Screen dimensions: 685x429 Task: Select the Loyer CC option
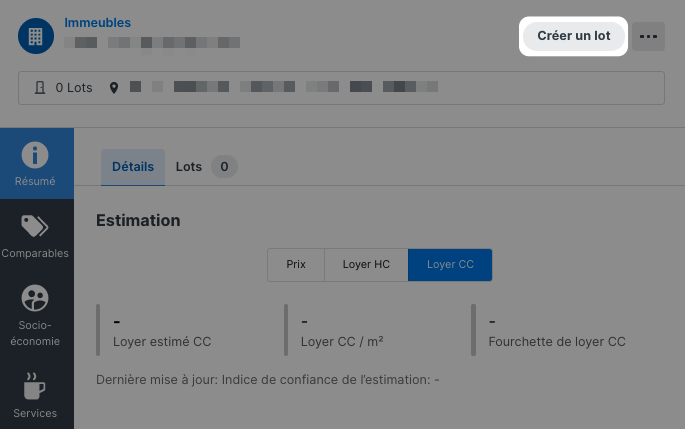coord(450,265)
